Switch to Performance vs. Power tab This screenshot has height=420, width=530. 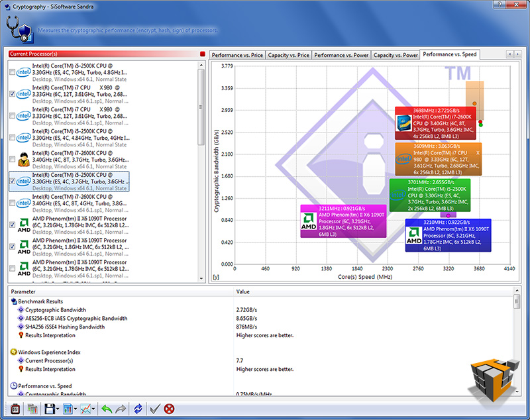click(341, 55)
